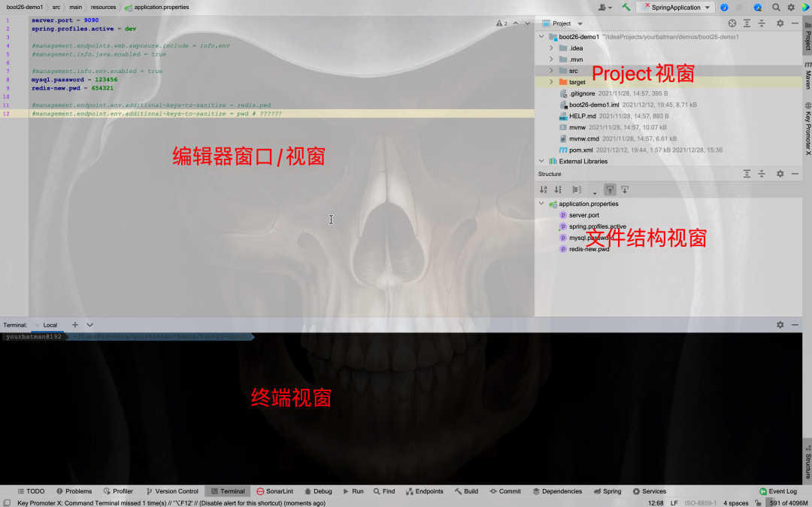Click the blue gauge icon beside the search icon
The height and width of the screenshot is (507, 812).
(x=758, y=8)
